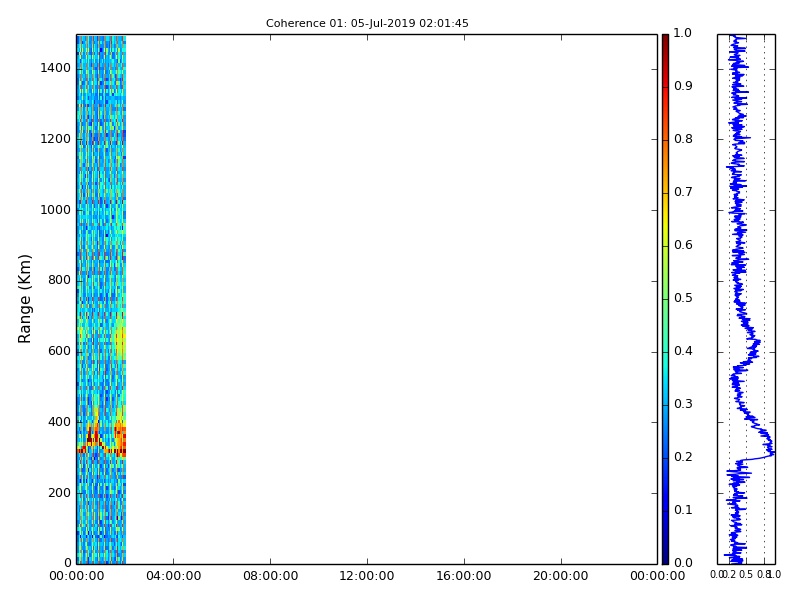Click the 0.9 colorbar tick label
The height and width of the screenshot is (600, 800).
point(683,86)
